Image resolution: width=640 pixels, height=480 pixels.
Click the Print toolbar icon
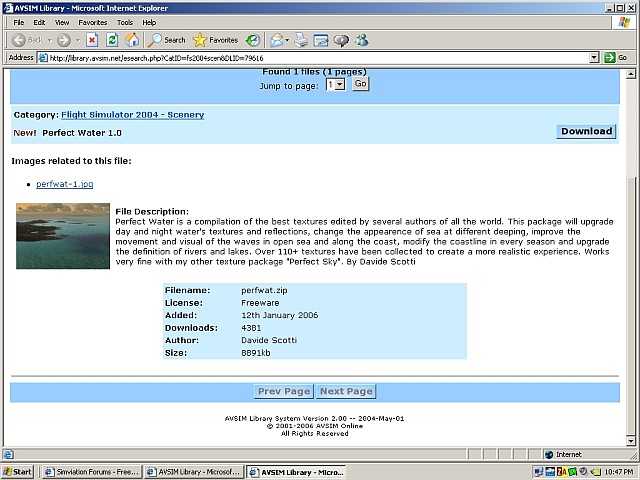click(302, 40)
